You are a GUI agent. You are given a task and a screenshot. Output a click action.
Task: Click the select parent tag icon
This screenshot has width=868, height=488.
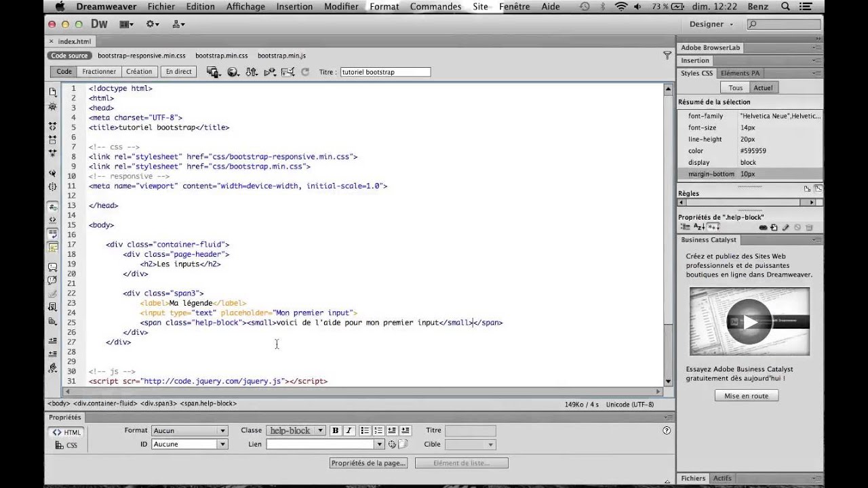tap(53, 174)
